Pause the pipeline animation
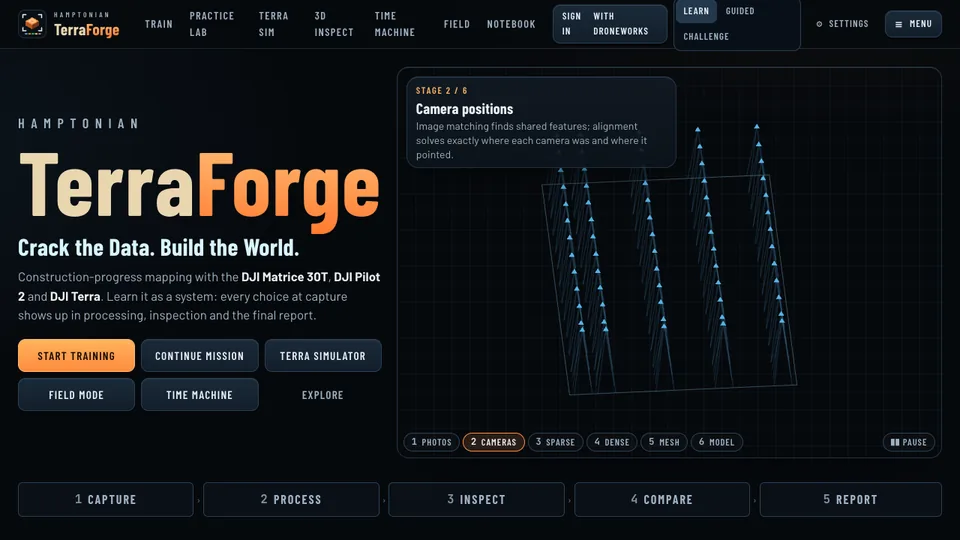Viewport: 960px width, 540px height. [909, 442]
